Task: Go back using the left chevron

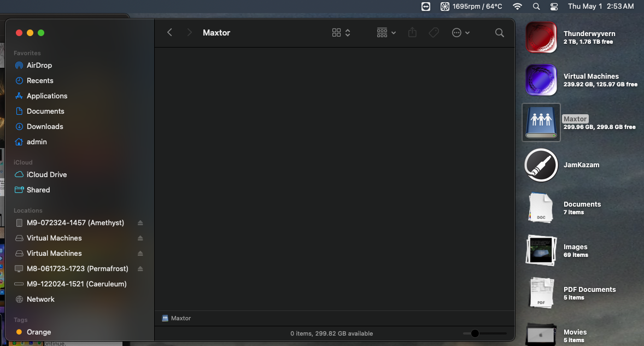Action: 169,33
